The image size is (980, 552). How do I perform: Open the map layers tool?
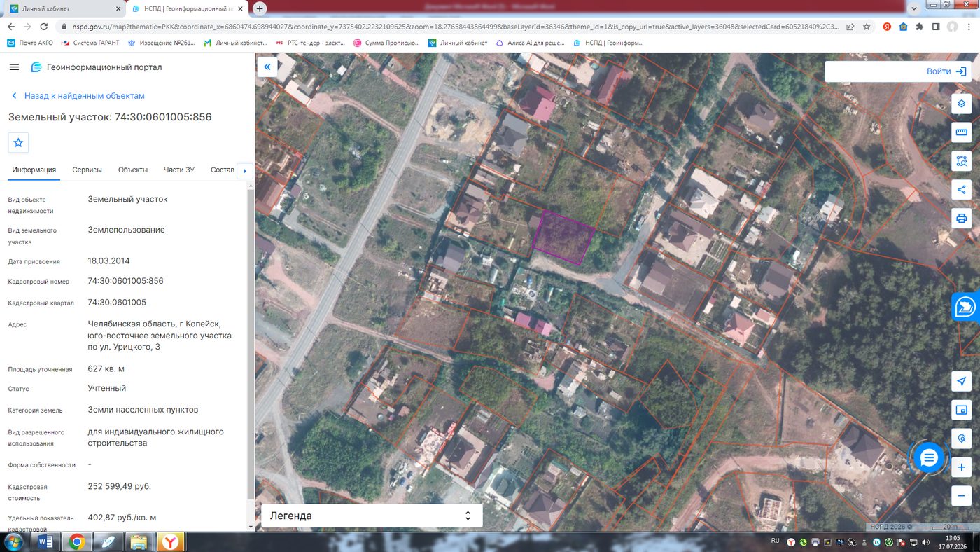point(962,104)
